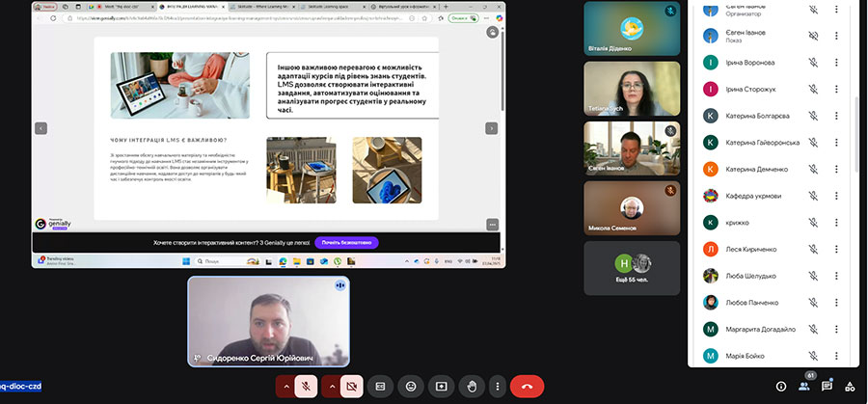Click Віталія Діденко video tile
The width and height of the screenshot is (868, 404).
(632, 28)
